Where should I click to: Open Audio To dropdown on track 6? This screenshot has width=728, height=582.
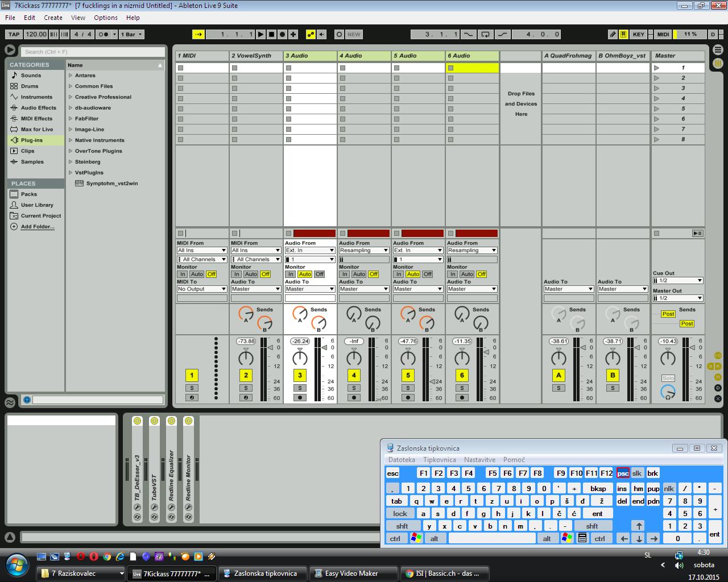pyautogui.click(x=472, y=289)
